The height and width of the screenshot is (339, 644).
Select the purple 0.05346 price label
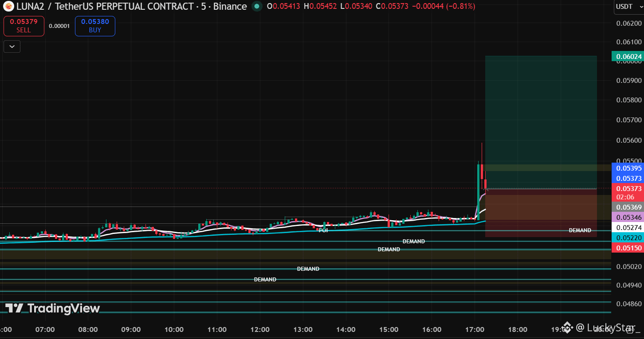[628, 217]
